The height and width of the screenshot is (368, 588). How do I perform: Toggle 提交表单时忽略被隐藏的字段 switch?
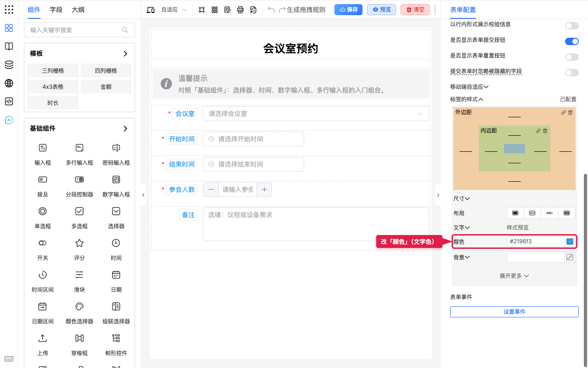(572, 73)
